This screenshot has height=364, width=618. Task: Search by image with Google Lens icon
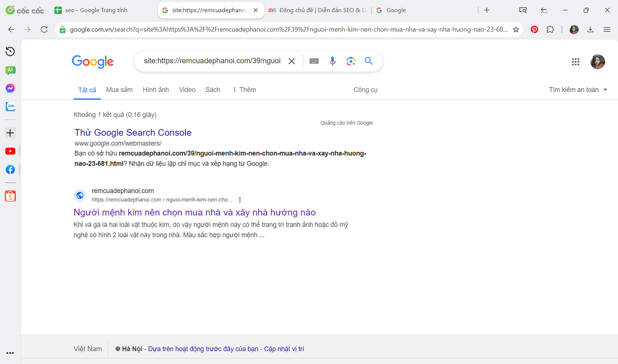pos(351,61)
